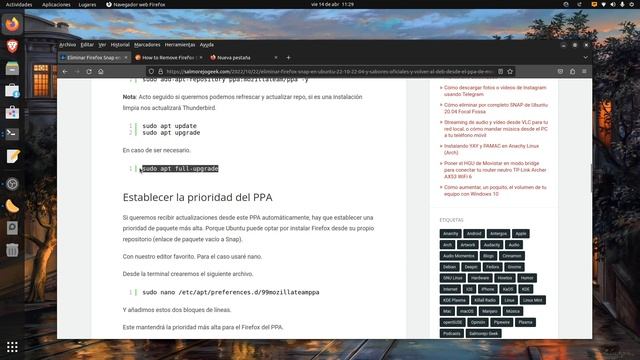Close the Eliminar Firefox Snap tab
The width and height of the screenshot is (640, 360).
[126, 58]
